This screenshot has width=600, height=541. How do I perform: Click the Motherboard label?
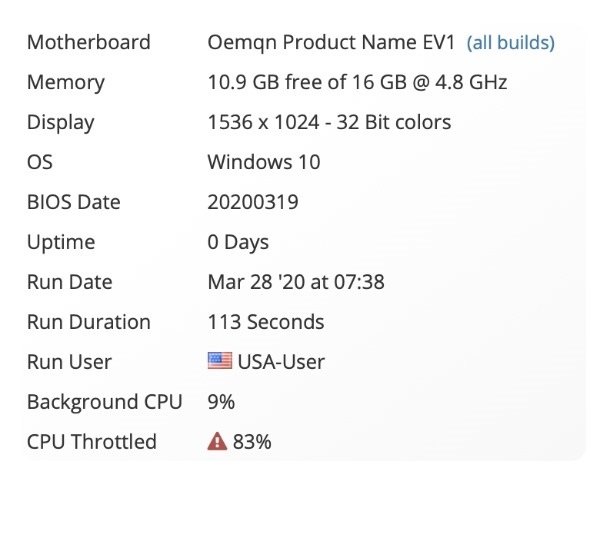[88, 42]
